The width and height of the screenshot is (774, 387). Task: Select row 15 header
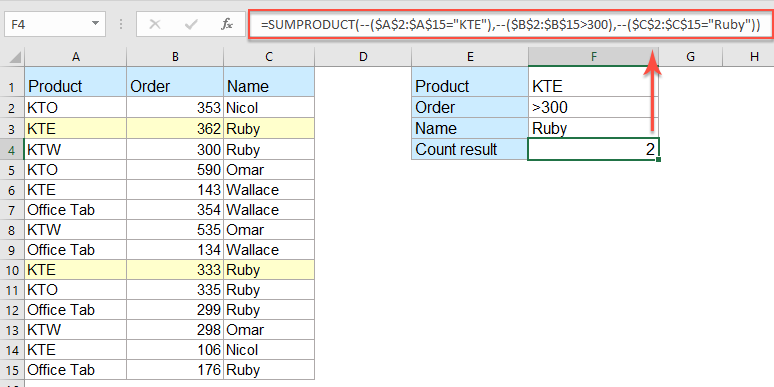coord(12,370)
